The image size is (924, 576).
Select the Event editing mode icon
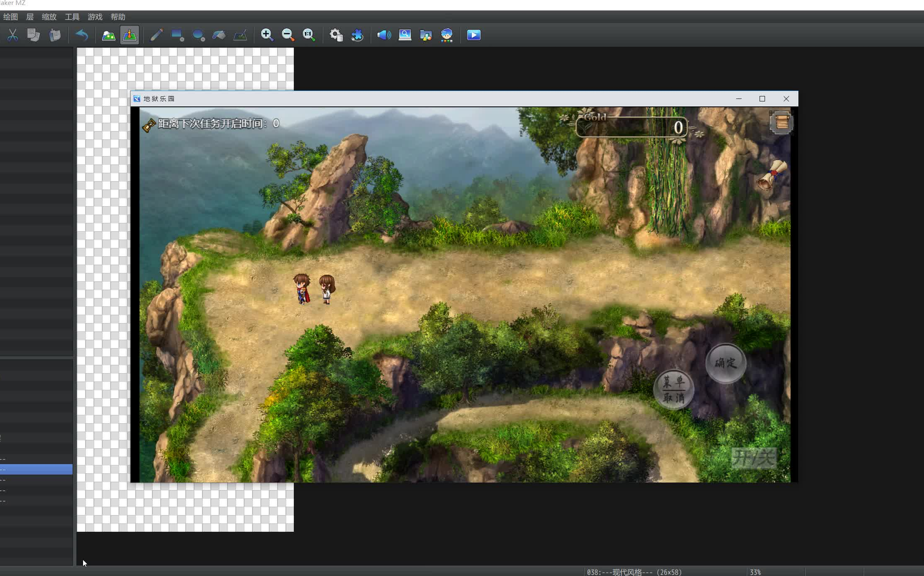129,35
